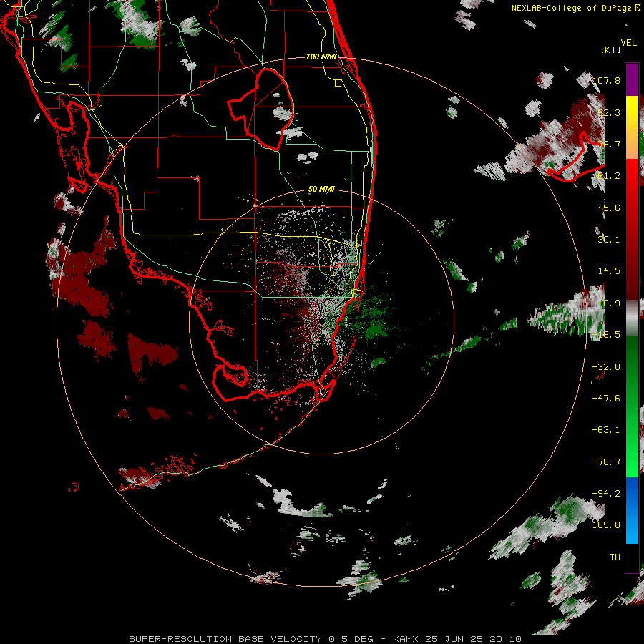Viewport: 644px width, 644px height.
Task: Select the -109.8 value on the velocity scale
Action: tap(603, 525)
